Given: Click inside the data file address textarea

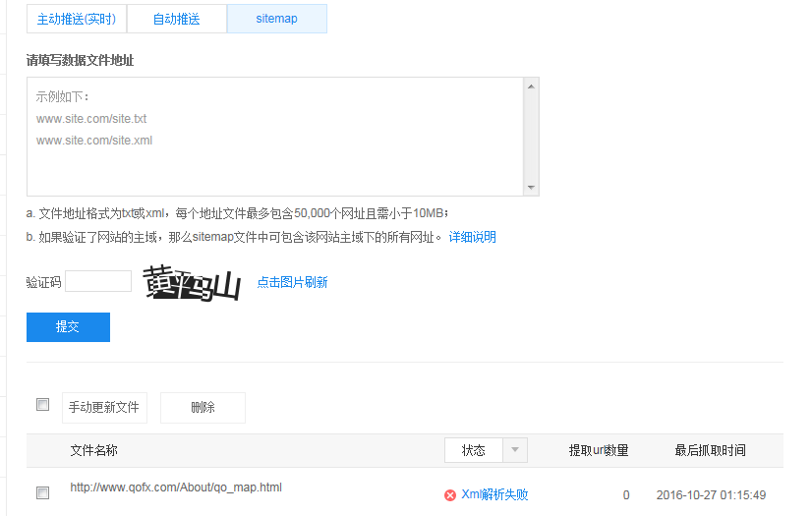Looking at the screenshot, I should click(275, 138).
